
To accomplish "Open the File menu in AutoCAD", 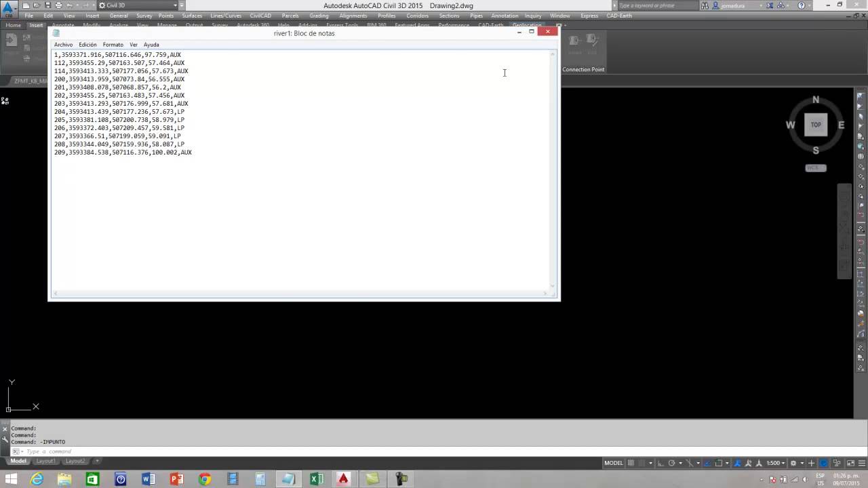I will 29,16.
